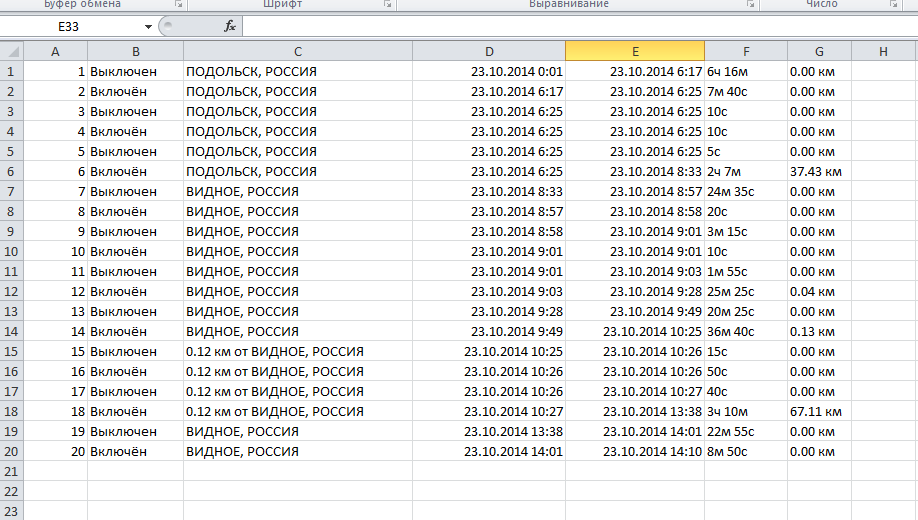
Task: Click duration cell 3м 15с
Action: pos(746,231)
